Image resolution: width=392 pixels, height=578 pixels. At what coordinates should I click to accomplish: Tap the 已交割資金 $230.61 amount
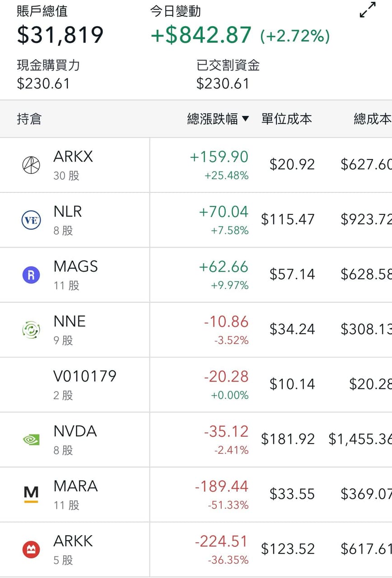pos(223,84)
